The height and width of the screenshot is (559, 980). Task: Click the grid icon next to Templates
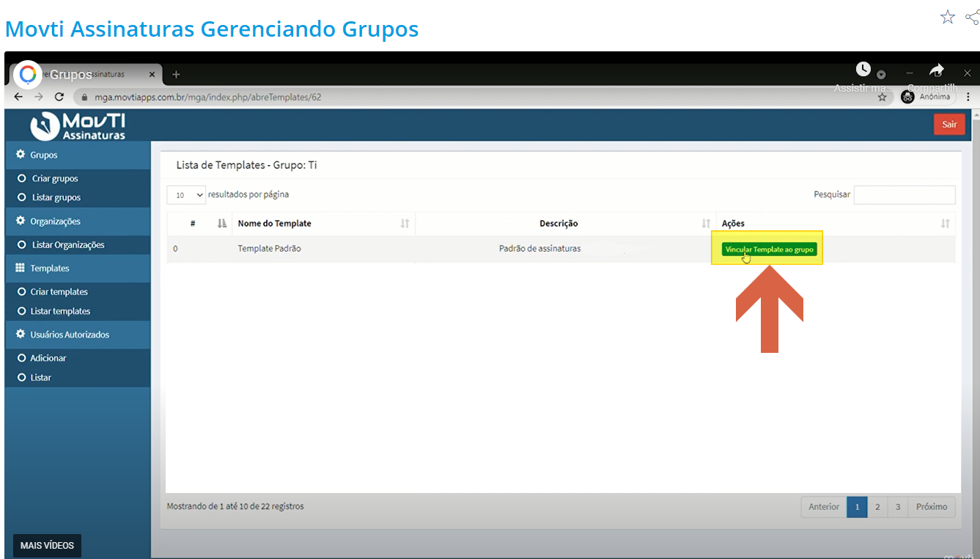click(x=21, y=268)
